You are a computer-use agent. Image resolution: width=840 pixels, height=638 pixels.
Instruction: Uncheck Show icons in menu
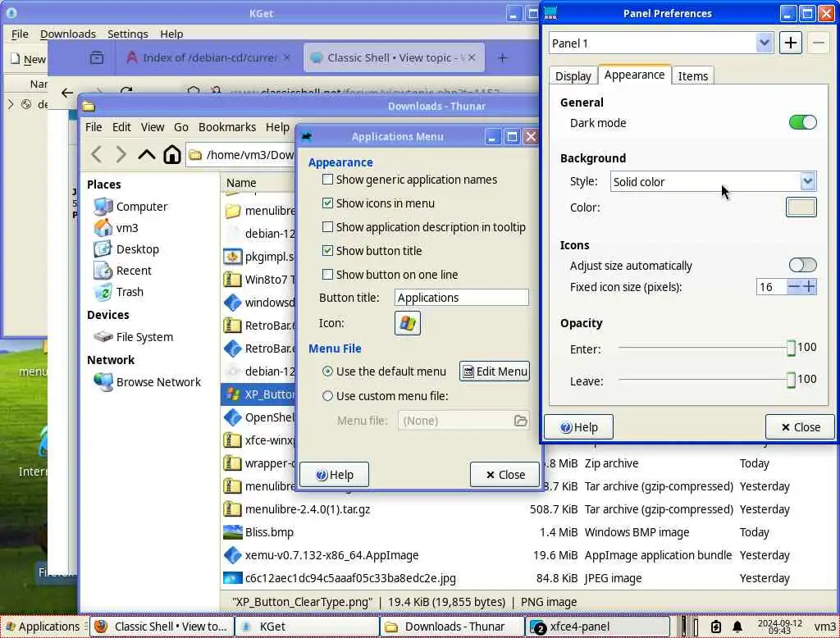click(326, 203)
